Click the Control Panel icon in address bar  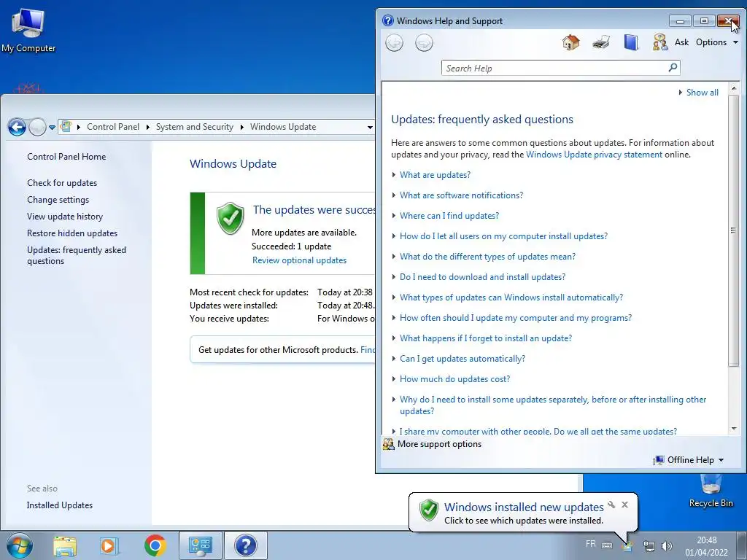pos(66,127)
